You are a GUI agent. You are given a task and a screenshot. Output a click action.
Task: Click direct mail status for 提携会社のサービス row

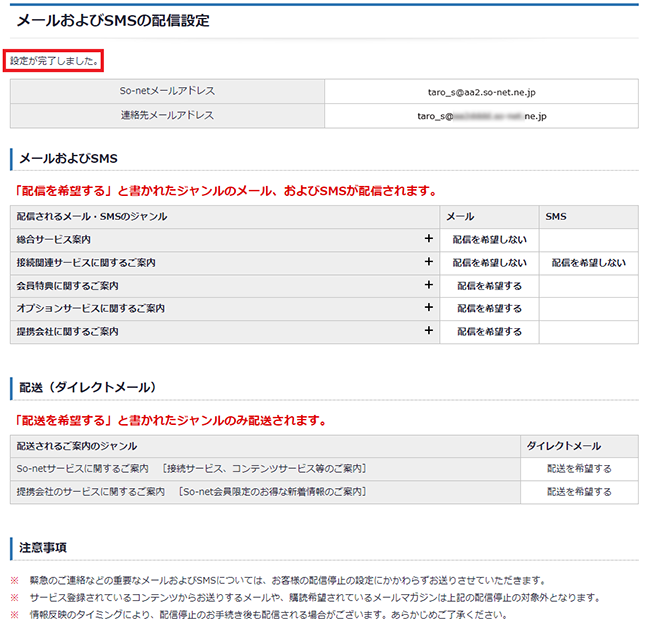pyautogui.click(x=579, y=492)
